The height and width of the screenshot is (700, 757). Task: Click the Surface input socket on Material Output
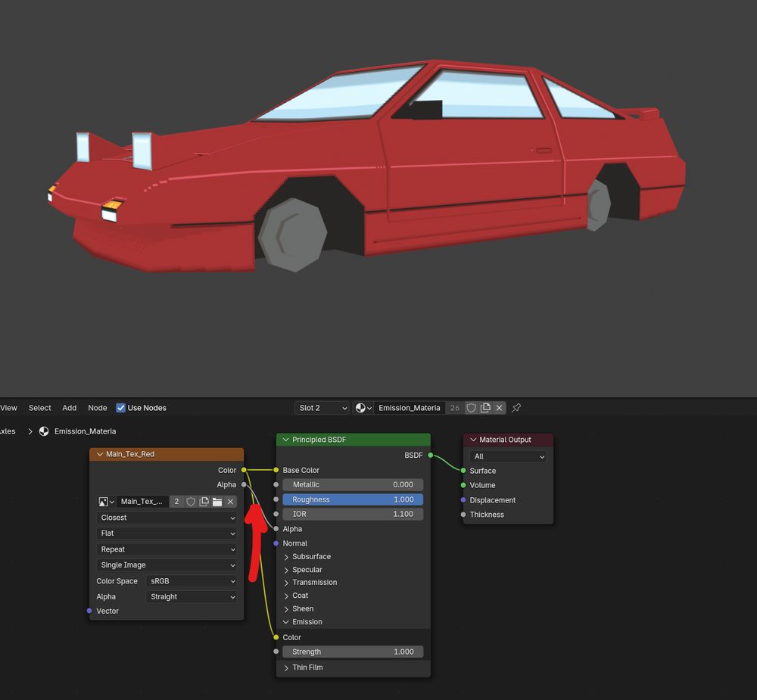[463, 471]
